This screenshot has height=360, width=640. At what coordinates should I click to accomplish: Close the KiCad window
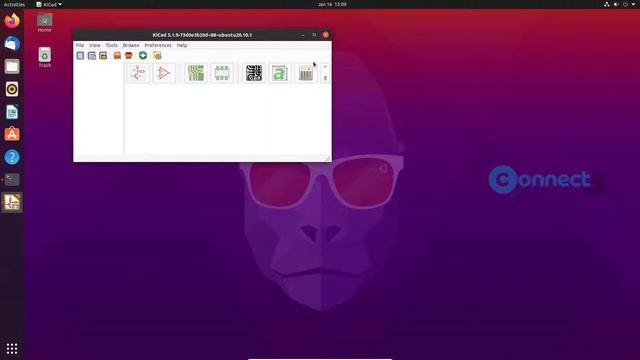click(x=325, y=35)
